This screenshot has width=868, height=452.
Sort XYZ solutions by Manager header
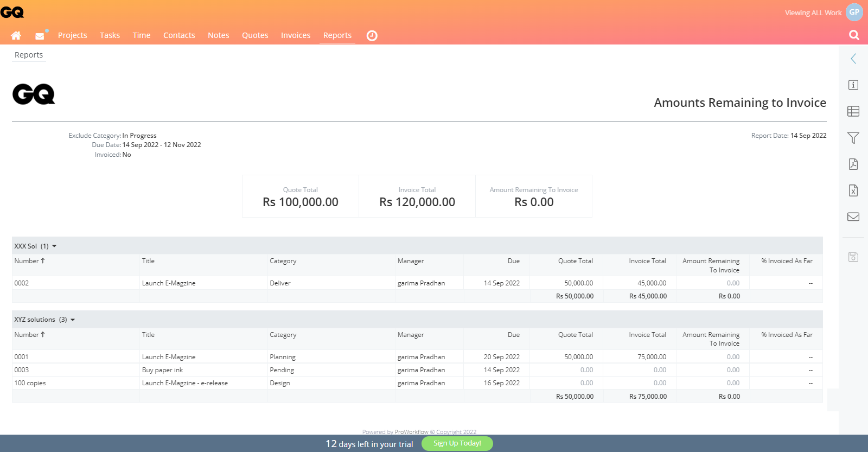point(411,335)
